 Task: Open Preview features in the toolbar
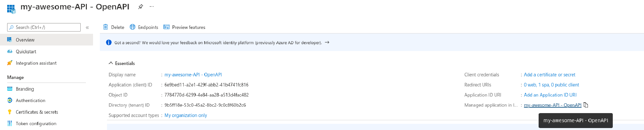pyautogui.click(x=184, y=27)
